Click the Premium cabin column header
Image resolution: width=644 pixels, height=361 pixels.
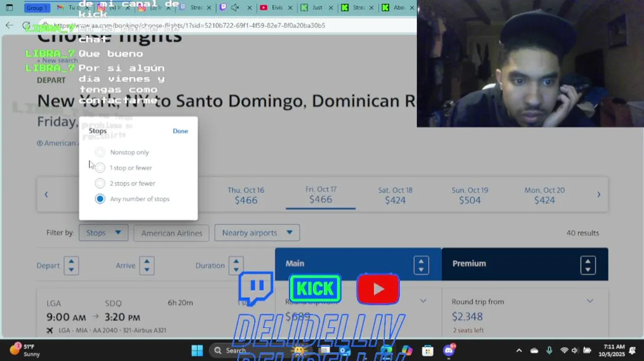coord(525,264)
